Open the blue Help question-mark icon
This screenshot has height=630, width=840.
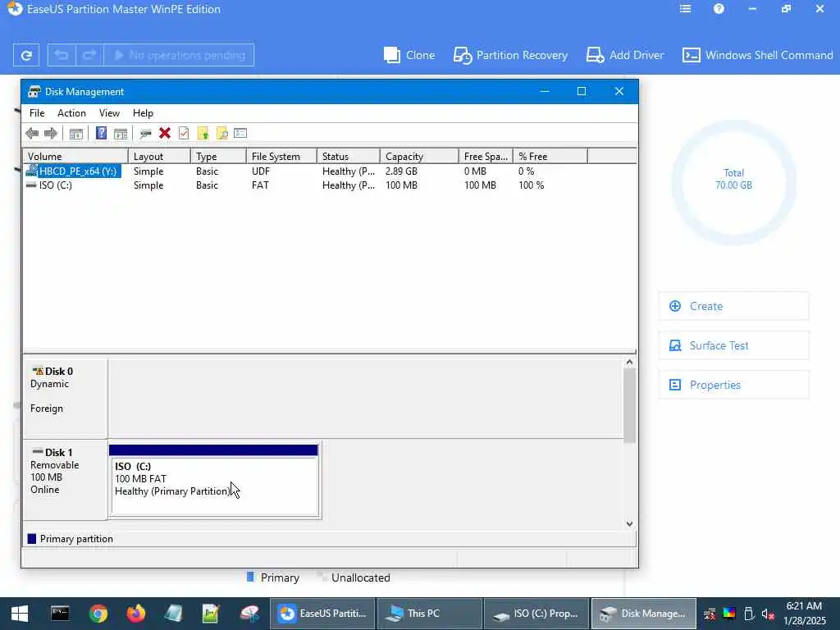point(101,134)
